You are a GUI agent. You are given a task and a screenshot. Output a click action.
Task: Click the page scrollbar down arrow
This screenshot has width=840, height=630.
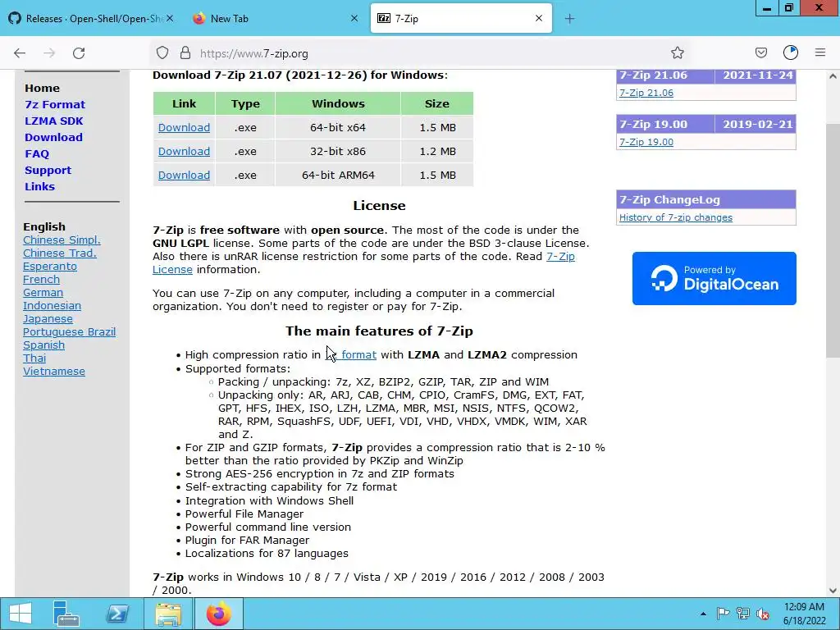[x=833, y=591]
